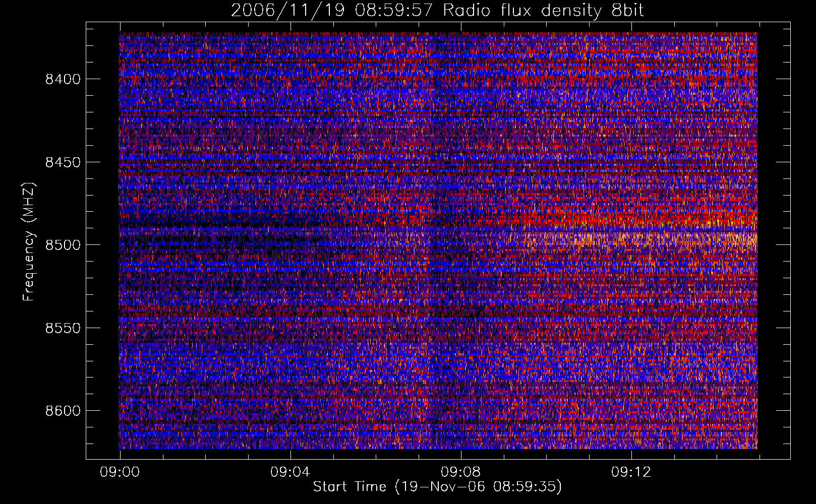Click the 09:12 time tick label
Viewport: 816px width, 504px height.
tap(631, 472)
